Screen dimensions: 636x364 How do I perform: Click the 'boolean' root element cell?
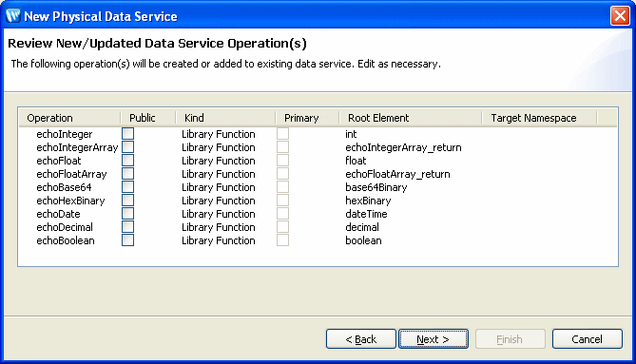[363, 240]
